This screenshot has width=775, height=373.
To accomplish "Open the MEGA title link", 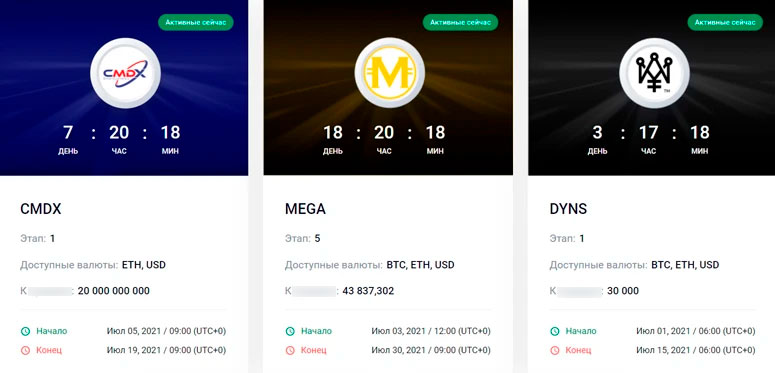I will pos(305,209).
